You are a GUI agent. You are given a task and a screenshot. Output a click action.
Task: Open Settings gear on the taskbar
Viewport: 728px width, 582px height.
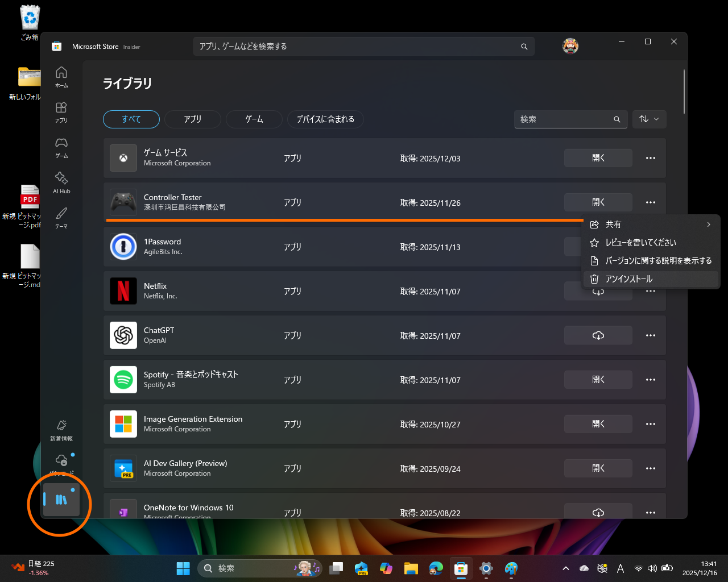point(486,568)
